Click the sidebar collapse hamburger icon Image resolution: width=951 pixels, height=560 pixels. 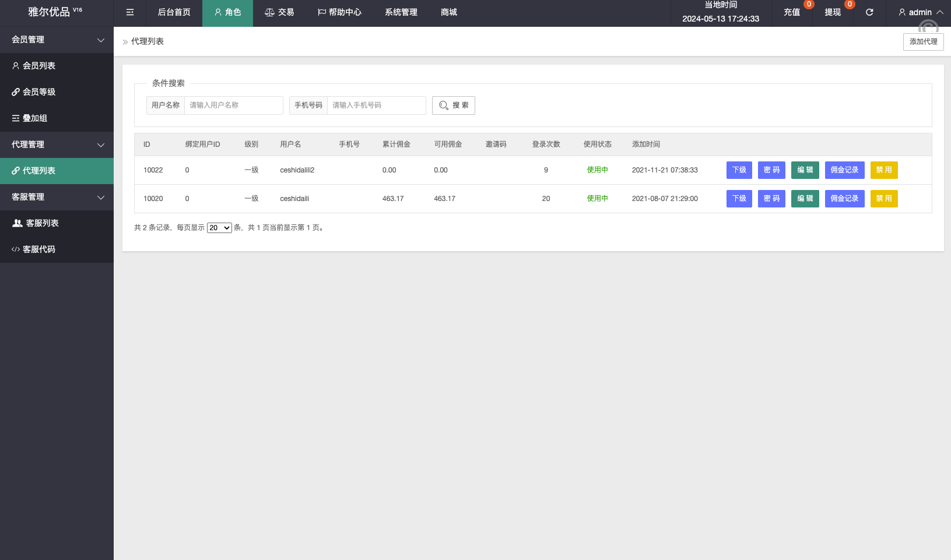(x=130, y=12)
